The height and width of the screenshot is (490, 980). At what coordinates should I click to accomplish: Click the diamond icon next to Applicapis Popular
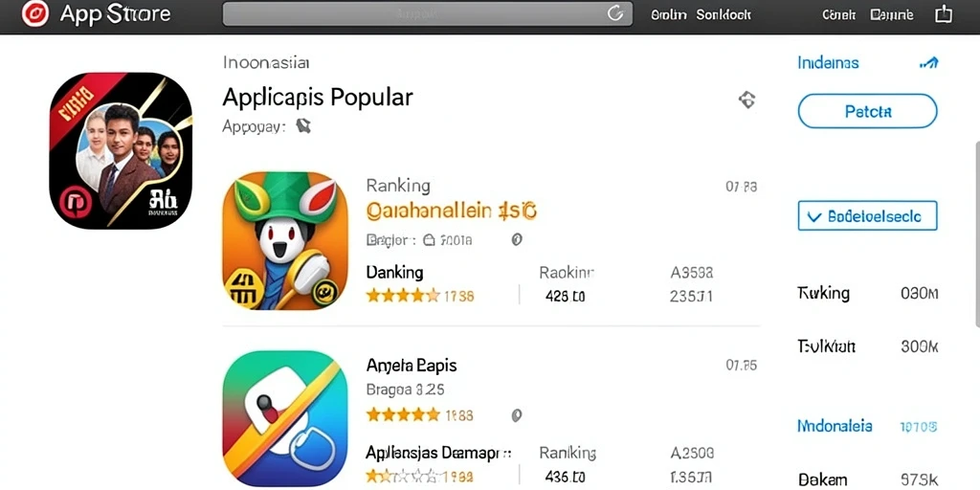click(x=746, y=100)
